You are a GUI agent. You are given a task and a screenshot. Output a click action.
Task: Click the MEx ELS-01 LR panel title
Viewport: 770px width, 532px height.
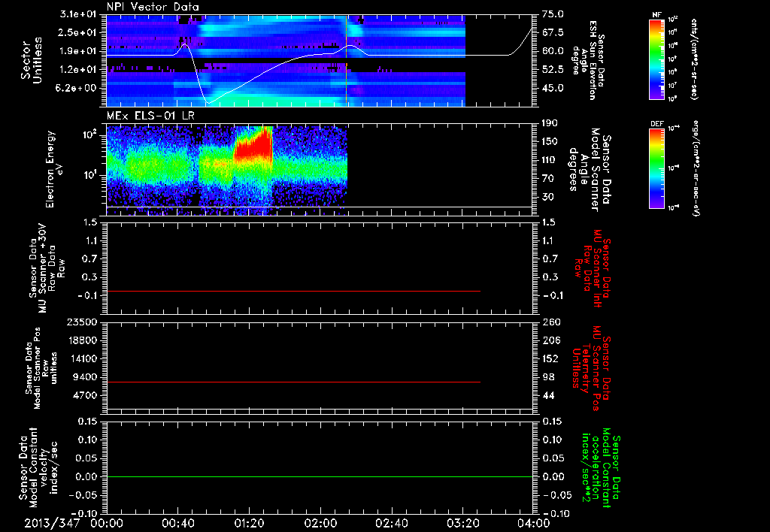point(150,116)
